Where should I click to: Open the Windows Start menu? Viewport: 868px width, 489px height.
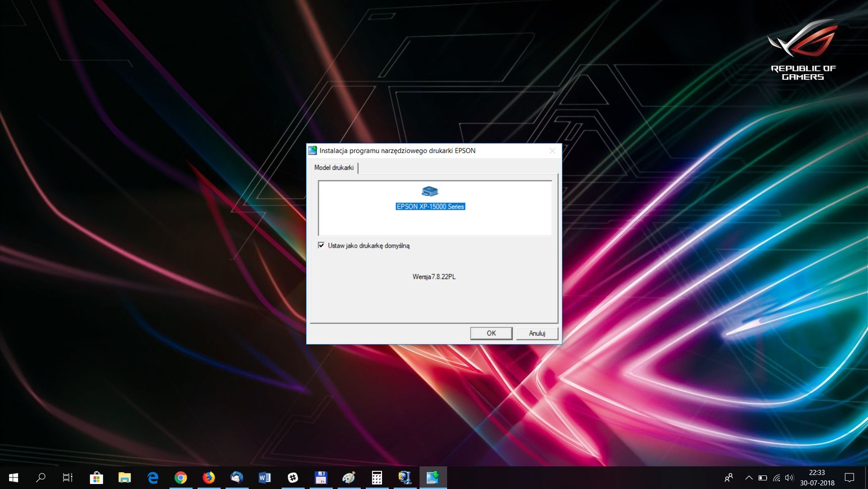point(14,477)
